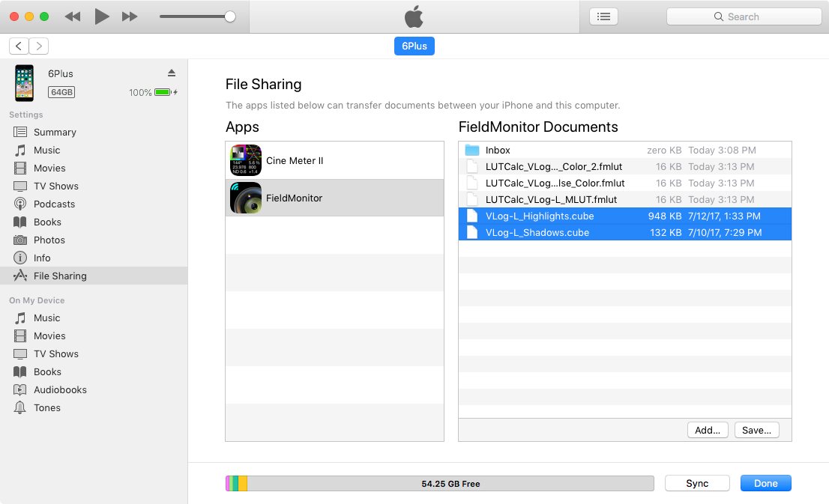This screenshot has height=504, width=829.
Task: Click the Search field
Action: click(744, 16)
